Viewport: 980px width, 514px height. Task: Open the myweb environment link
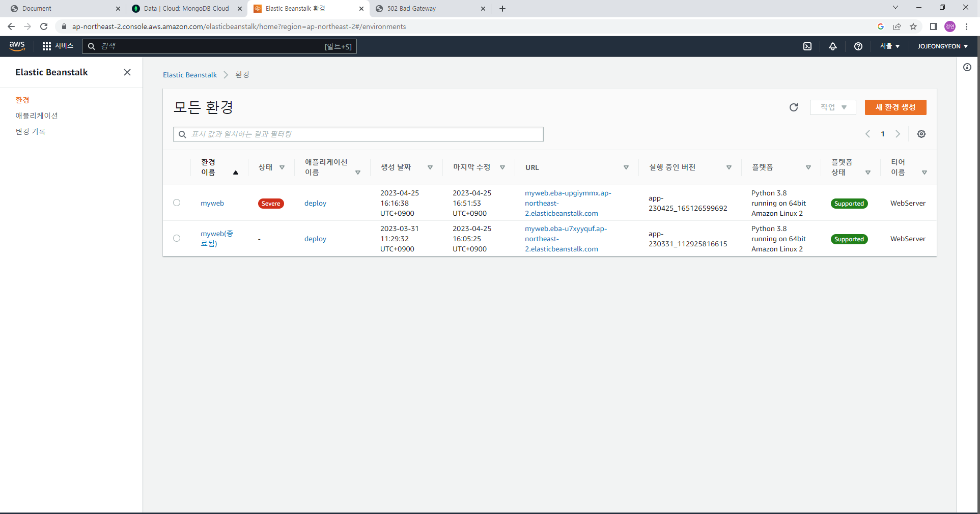pos(212,203)
